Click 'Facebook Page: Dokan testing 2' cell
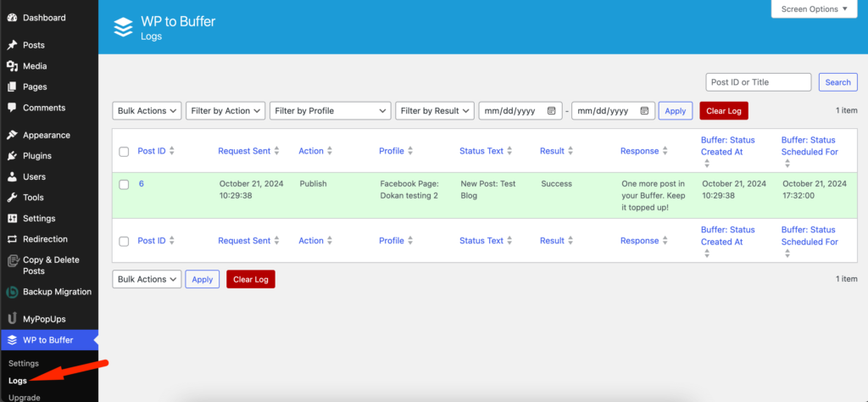Image resolution: width=868 pixels, height=402 pixels. (x=410, y=189)
